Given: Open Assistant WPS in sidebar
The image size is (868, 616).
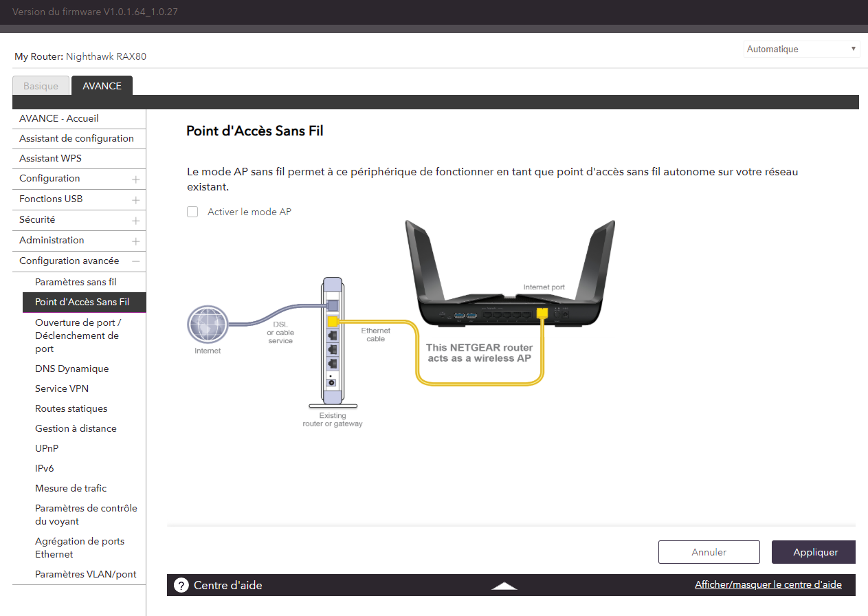Looking at the screenshot, I should tap(50, 158).
